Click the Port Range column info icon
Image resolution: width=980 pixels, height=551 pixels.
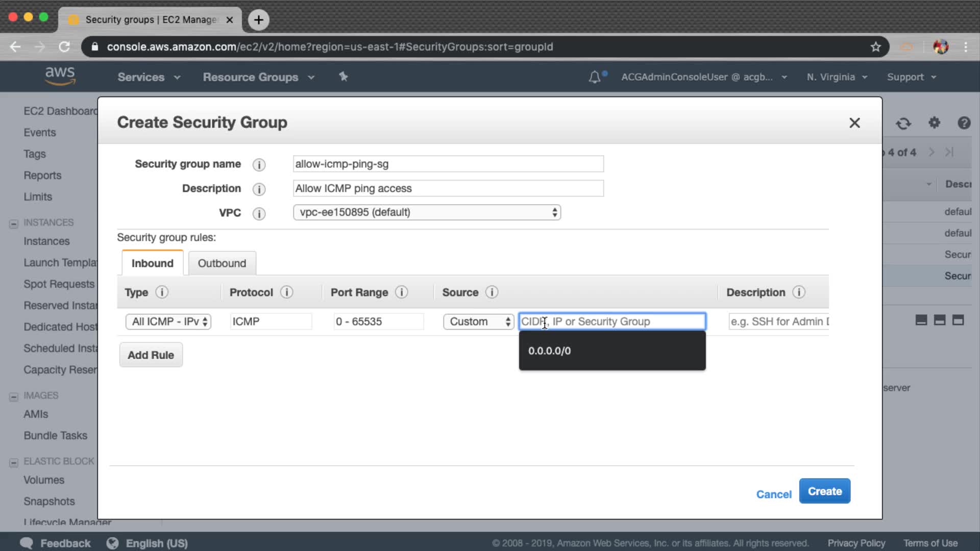click(x=402, y=292)
